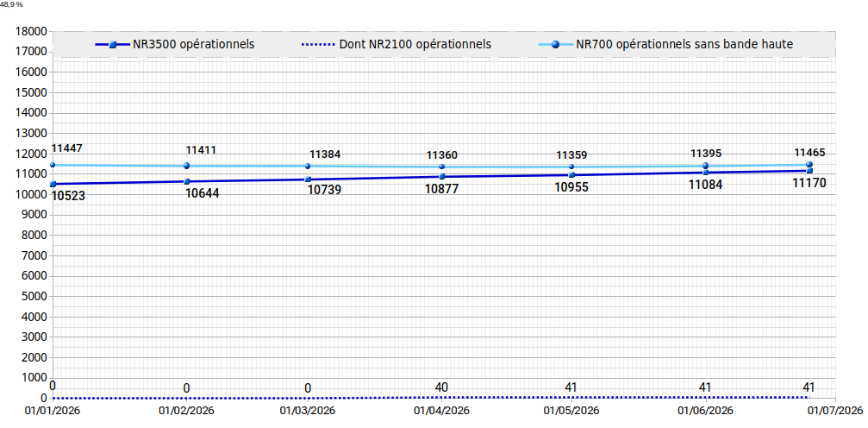This screenshot has width=868, height=428.
Task: Click the 11084 data label
Action: pos(705,186)
